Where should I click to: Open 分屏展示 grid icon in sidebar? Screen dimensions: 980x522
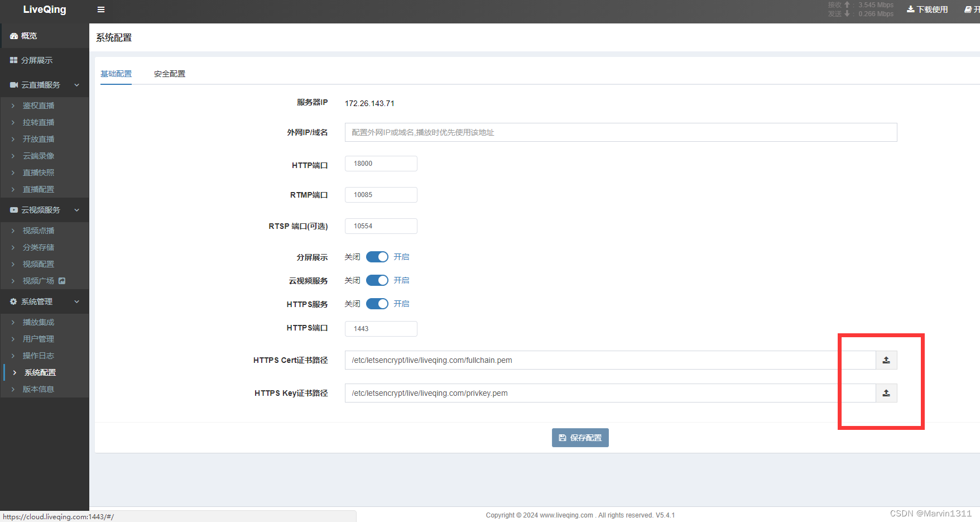tap(14, 60)
